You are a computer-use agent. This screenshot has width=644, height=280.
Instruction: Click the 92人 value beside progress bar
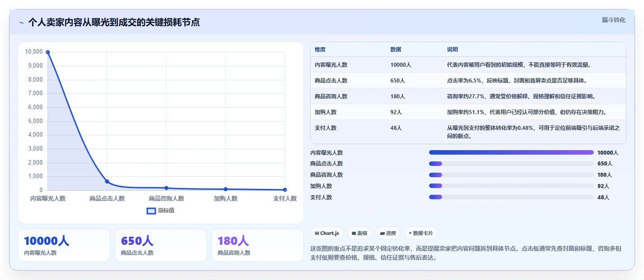603,186
